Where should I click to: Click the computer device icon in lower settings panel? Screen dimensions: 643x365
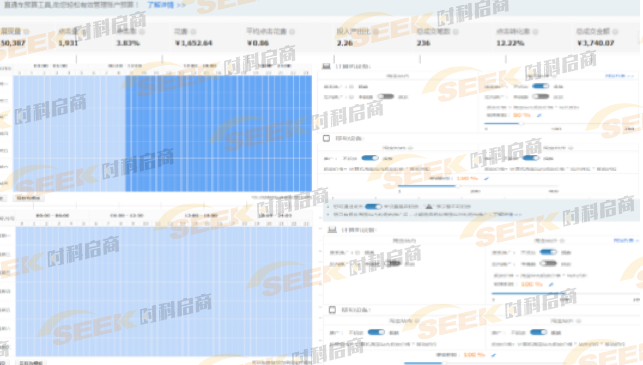pyautogui.click(x=332, y=230)
